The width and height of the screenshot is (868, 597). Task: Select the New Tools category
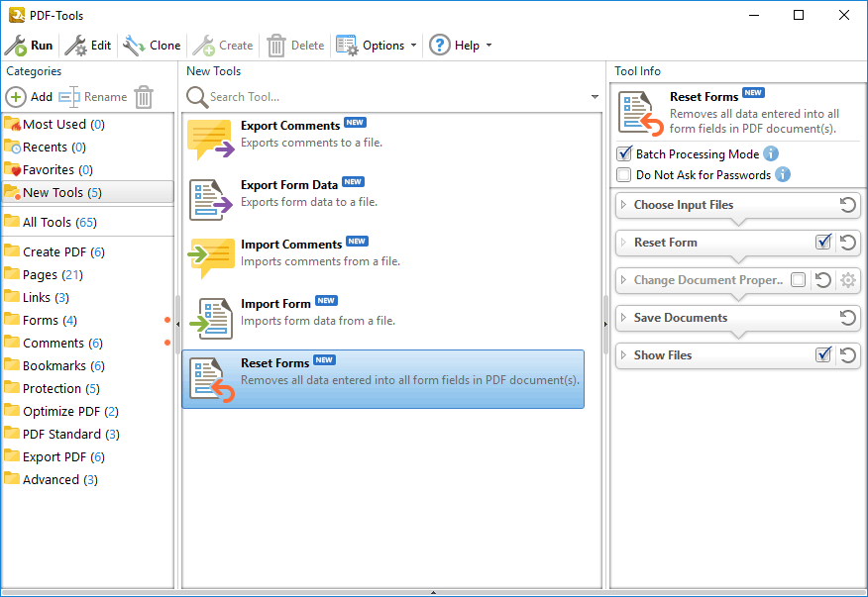point(87,192)
